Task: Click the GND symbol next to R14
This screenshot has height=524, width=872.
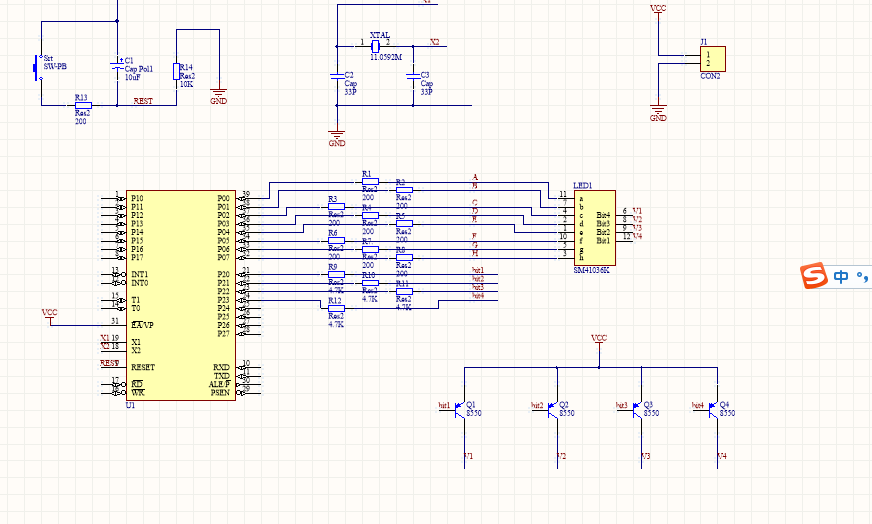Action: coord(219,97)
